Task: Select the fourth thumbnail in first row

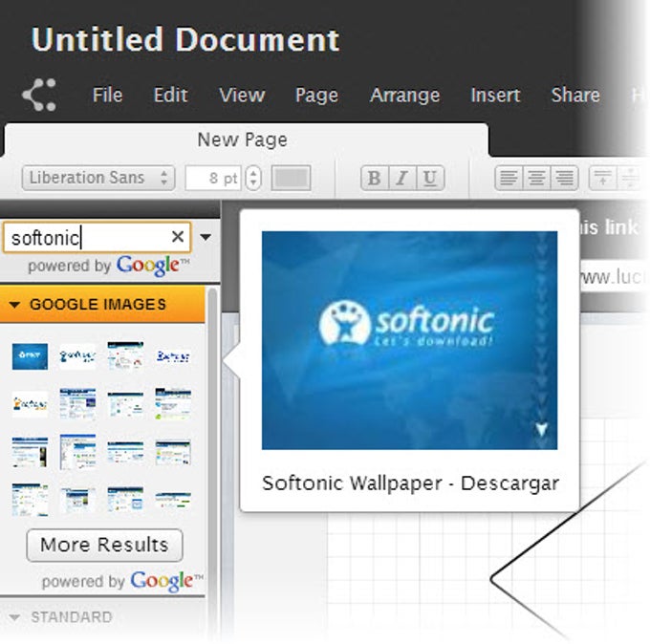Action: tap(173, 356)
